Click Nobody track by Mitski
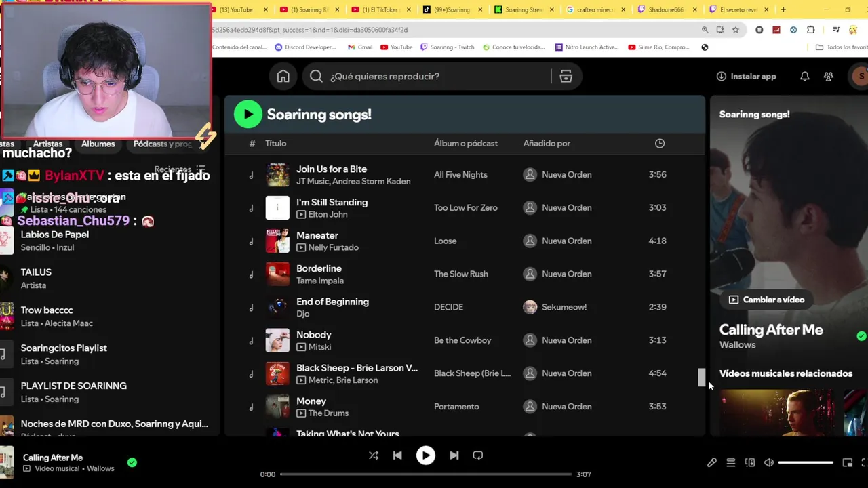Viewport: 868px width, 488px height. click(314, 335)
